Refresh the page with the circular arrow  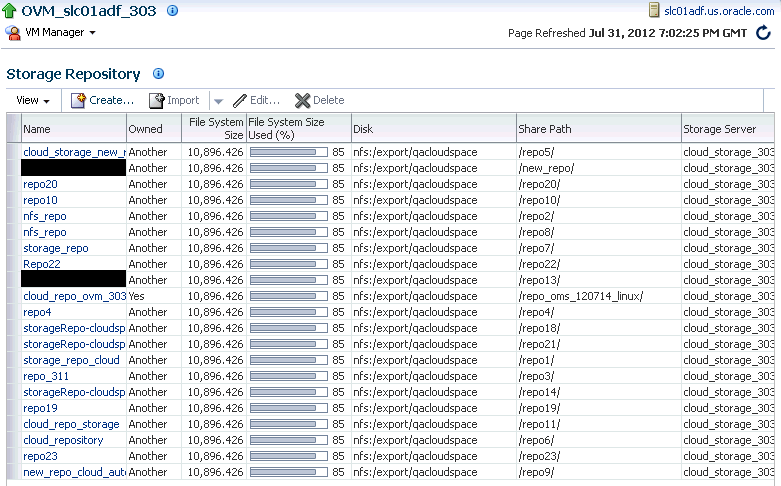(x=763, y=33)
